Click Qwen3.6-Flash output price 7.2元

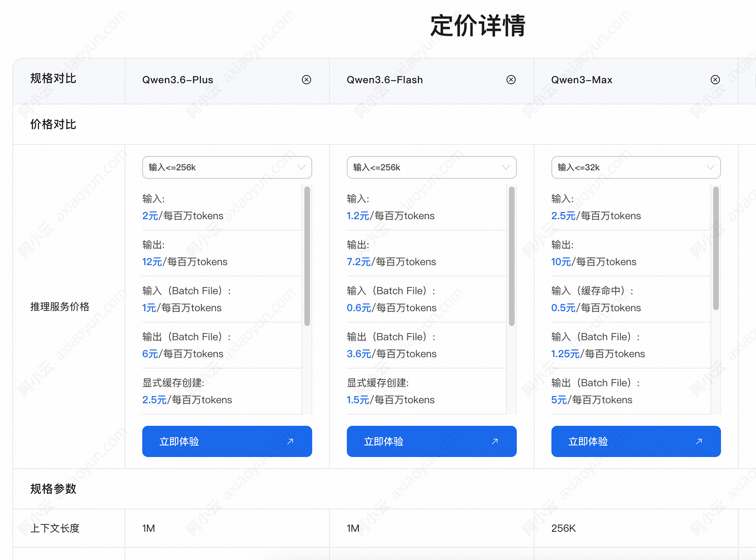pyautogui.click(x=359, y=262)
